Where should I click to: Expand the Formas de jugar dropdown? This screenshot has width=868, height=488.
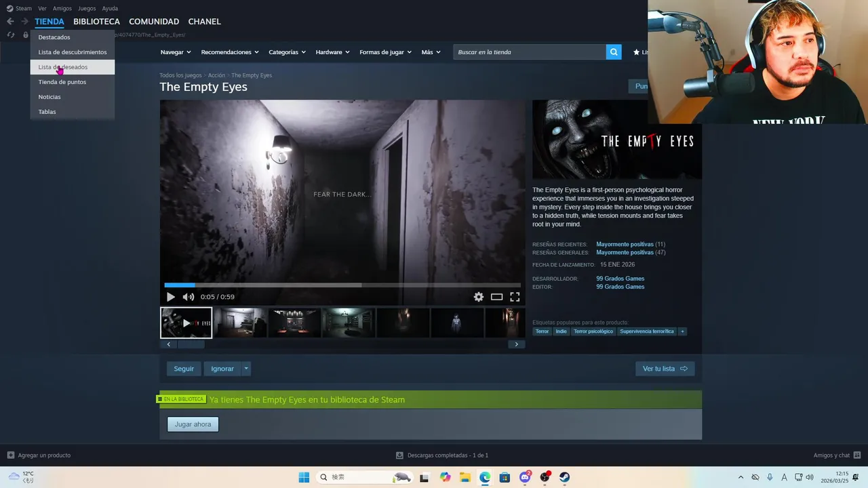tap(385, 52)
